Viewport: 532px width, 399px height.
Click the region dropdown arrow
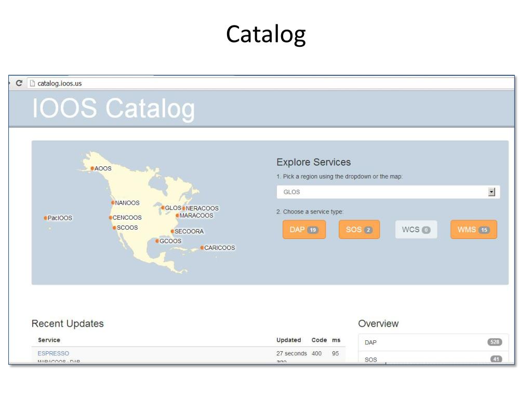pos(491,192)
